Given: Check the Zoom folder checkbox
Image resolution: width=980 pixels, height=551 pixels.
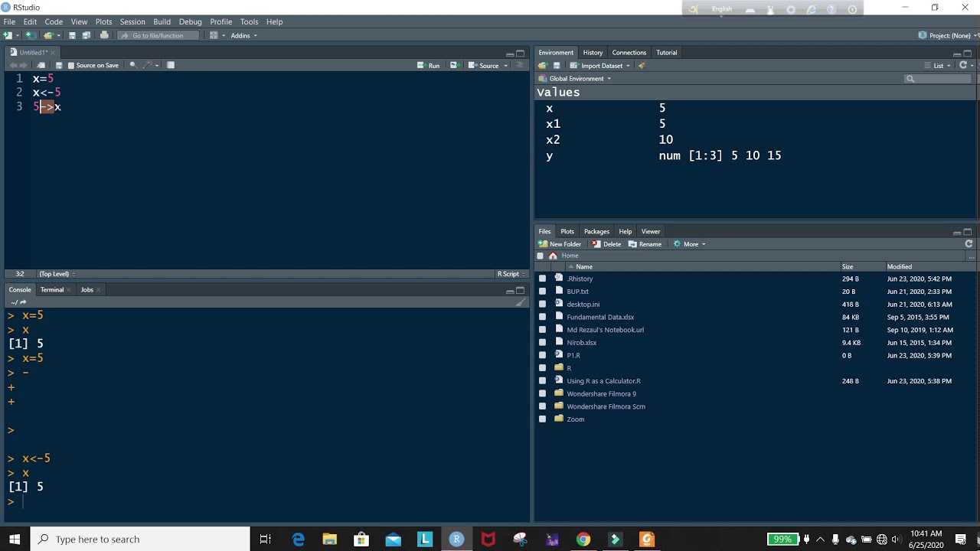Looking at the screenshot, I should (x=542, y=419).
